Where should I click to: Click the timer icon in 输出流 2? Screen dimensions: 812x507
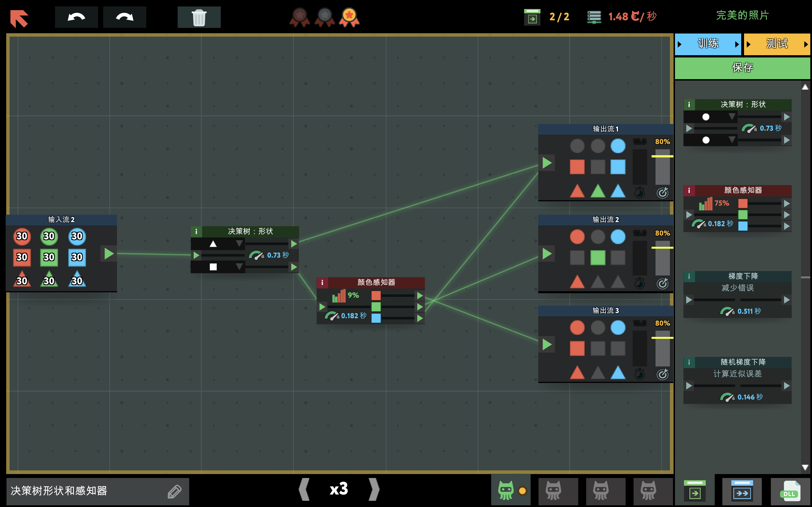(639, 284)
